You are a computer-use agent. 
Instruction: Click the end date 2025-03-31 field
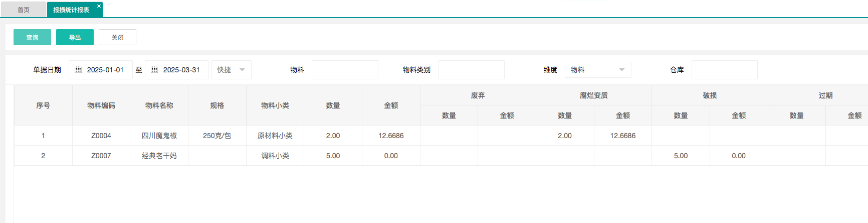pos(181,70)
